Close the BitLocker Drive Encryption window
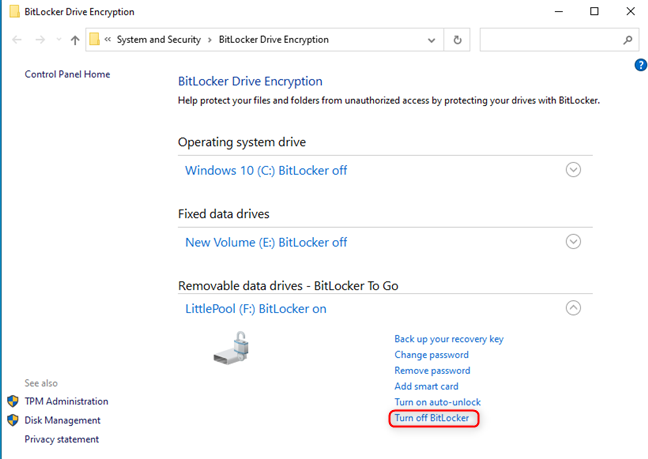This screenshot has height=459, width=648. coord(631,12)
